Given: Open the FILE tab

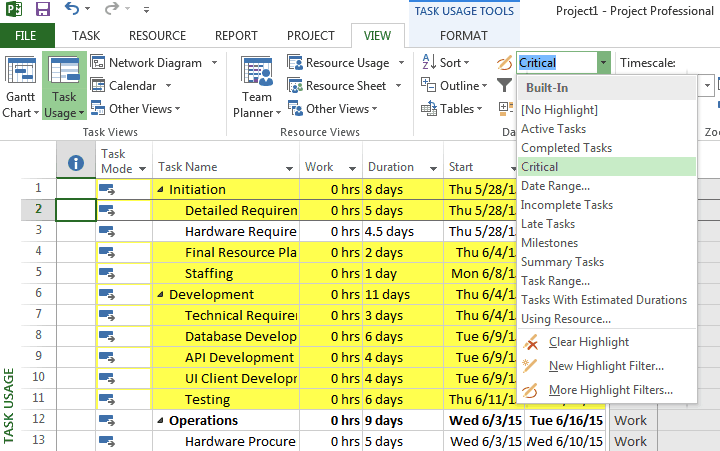Looking at the screenshot, I should click(x=27, y=36).
